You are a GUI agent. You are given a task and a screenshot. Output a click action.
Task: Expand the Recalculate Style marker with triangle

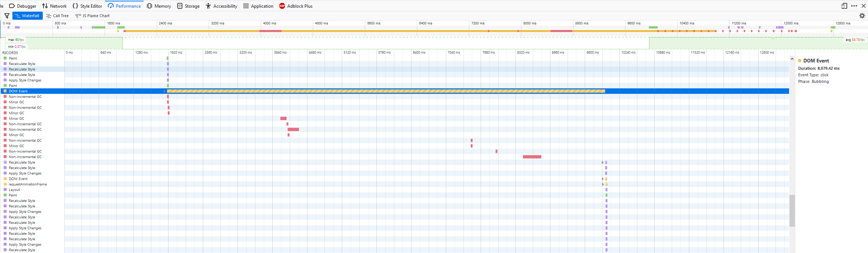[x=603, y=162]
